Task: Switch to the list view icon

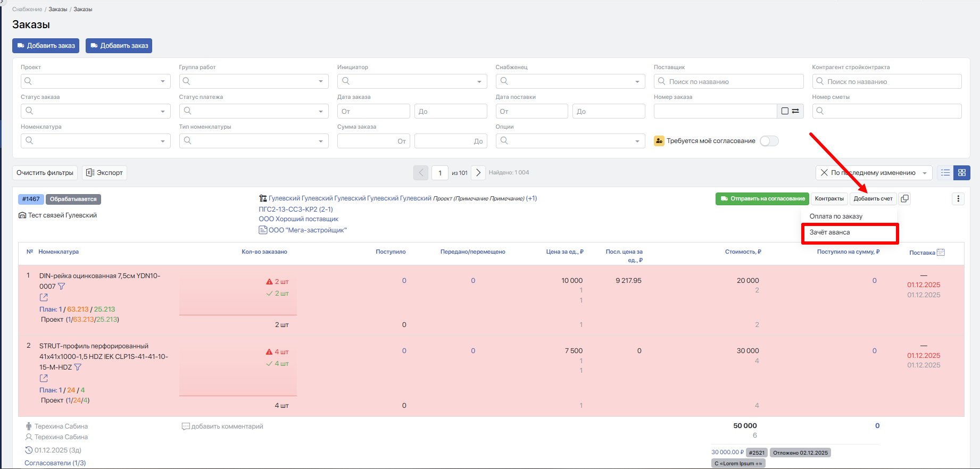Action: pyautogui.click(x=945, y=173)
